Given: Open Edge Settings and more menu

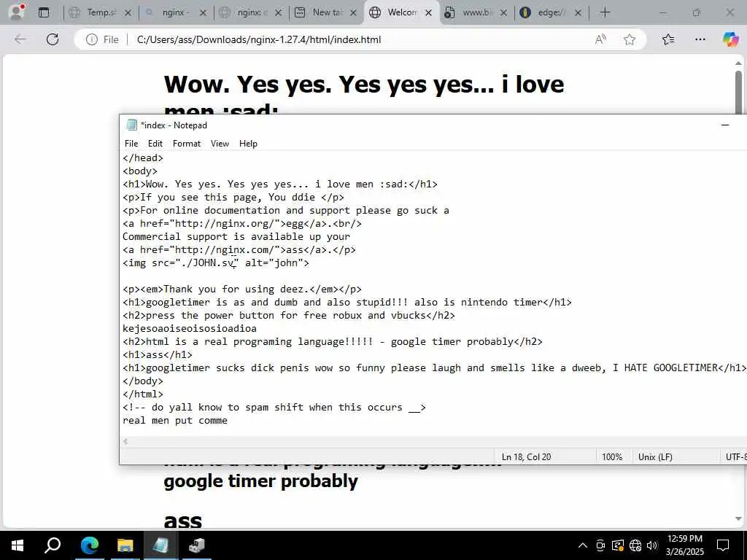Looking at the screenshot, I should (700, 39).
